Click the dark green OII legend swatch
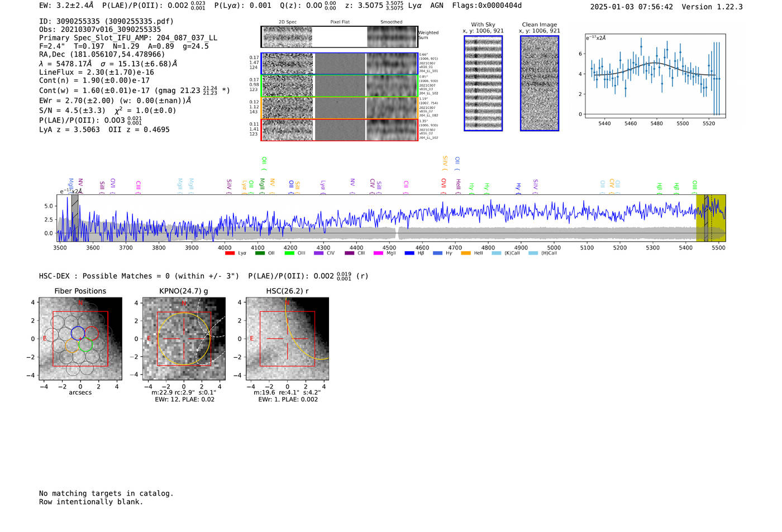 pyautogui.click(x=260, y=253)
